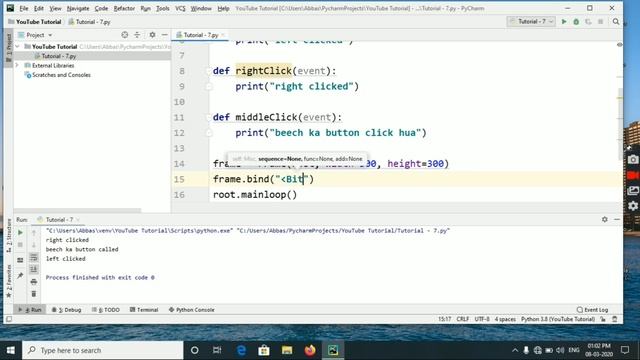Screen dimensions: 640x360
Task: Run Tutorial - 7 with the green play button
Action: (564, 22)
